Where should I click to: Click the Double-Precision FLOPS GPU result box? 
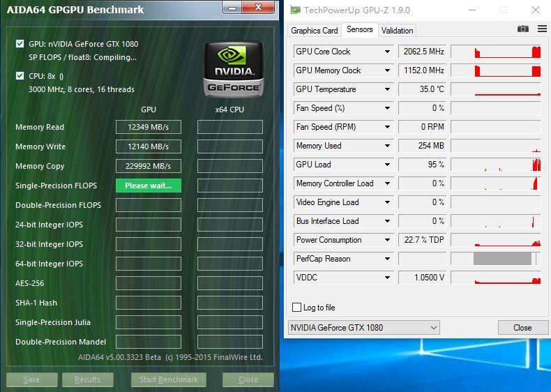149,205
